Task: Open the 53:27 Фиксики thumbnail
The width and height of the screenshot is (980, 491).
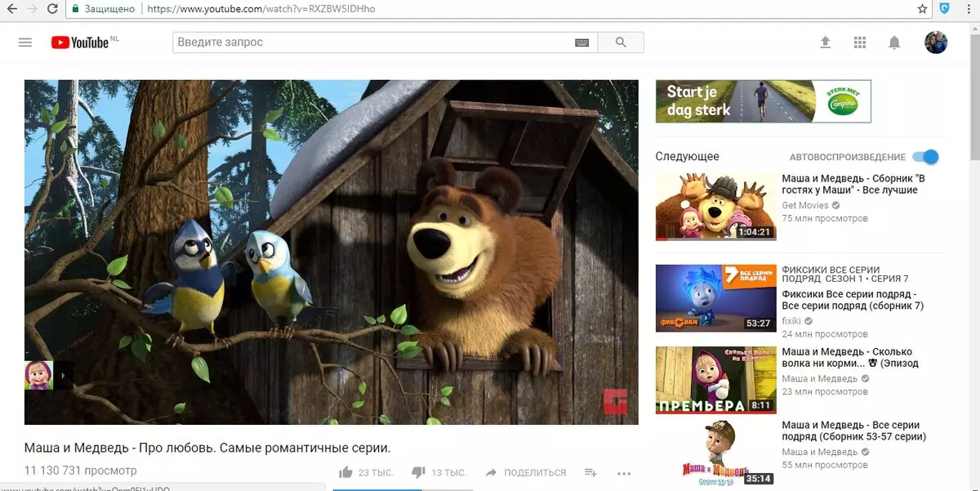Action: tap(716, 298)
